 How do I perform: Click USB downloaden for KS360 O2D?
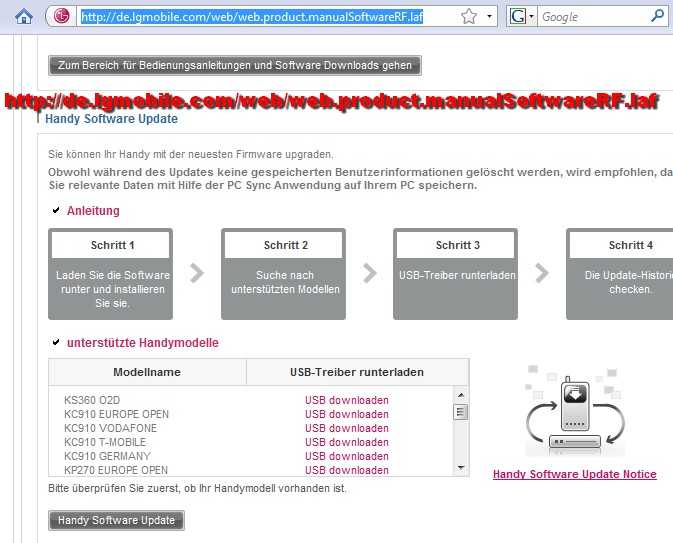point(347,400)
